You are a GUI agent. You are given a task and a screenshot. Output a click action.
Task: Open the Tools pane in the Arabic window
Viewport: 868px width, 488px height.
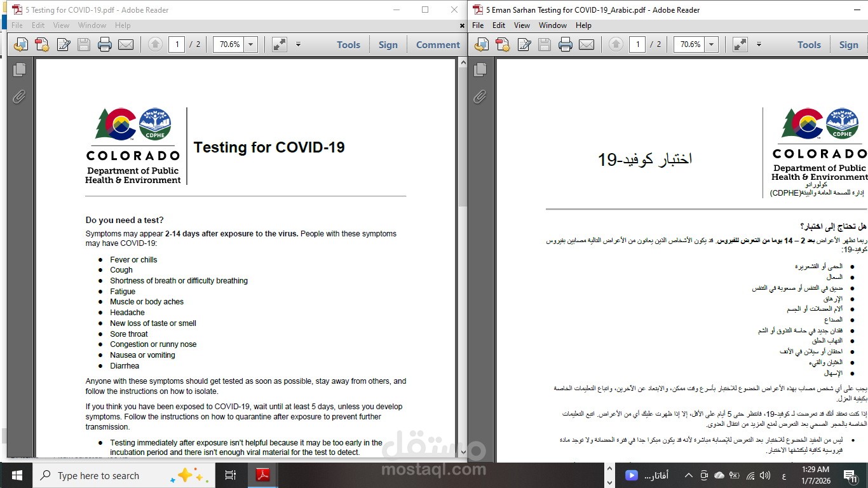coord(809,44)
